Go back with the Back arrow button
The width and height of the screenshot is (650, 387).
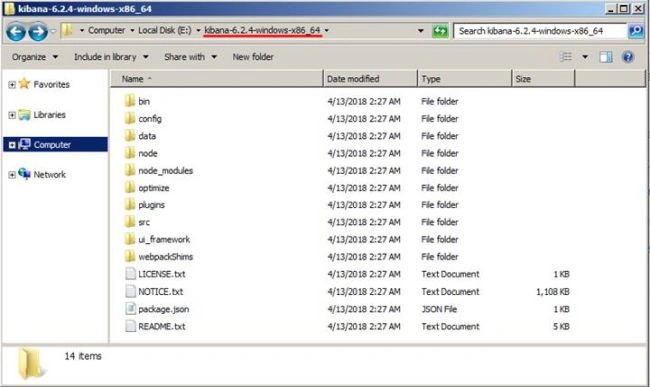point(16,32)
